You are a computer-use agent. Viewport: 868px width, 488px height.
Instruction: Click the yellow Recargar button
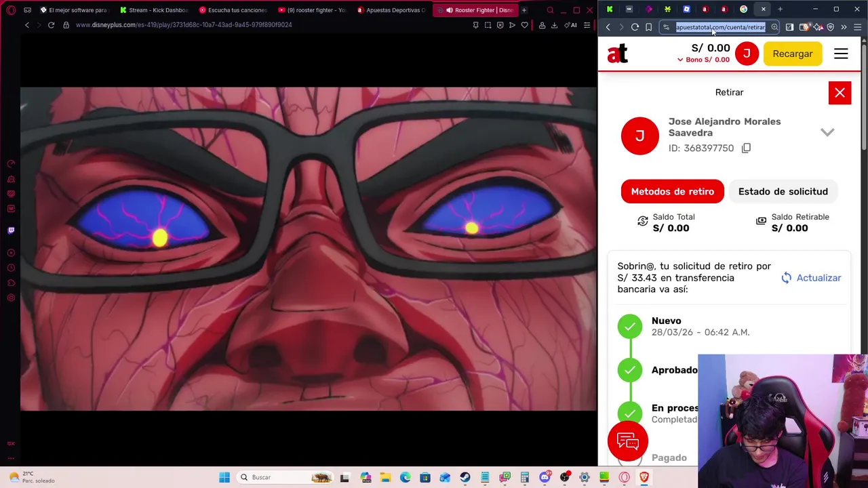coord(793,54)
